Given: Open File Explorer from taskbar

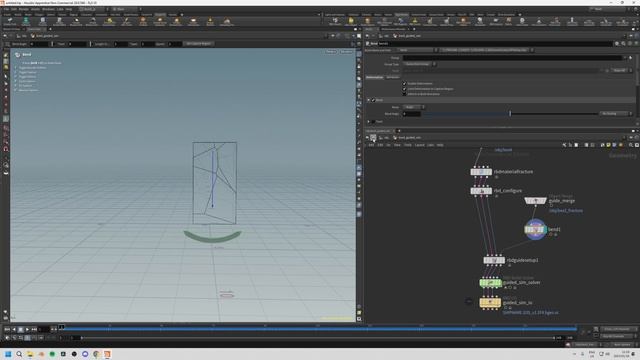Looking at the screenshot, I should 30,354.
